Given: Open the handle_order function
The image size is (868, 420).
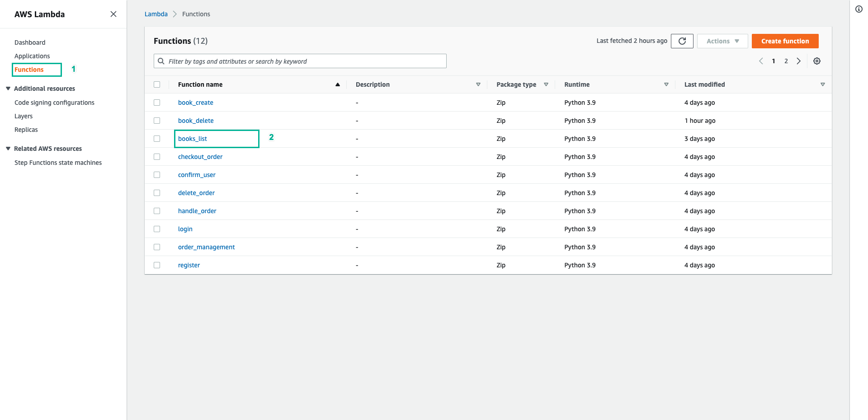Looking at the screenshot, I should [197, 211].
